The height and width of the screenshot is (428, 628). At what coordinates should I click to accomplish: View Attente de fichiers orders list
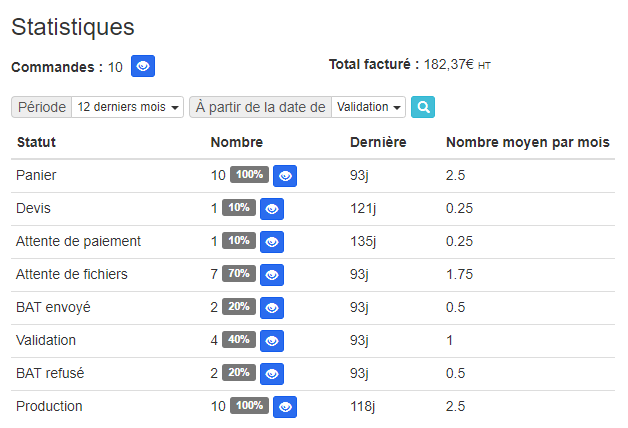tap(271, 275)
